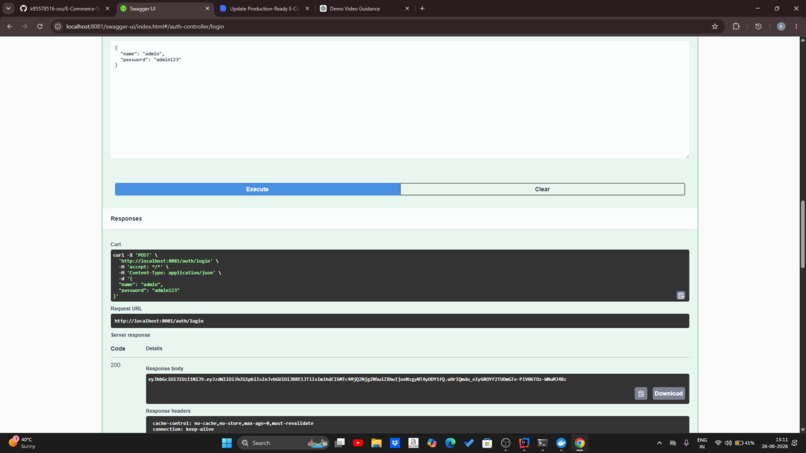806x453 pixels.
Task: Open the blue checkmark To Do app
Action: 469,443
